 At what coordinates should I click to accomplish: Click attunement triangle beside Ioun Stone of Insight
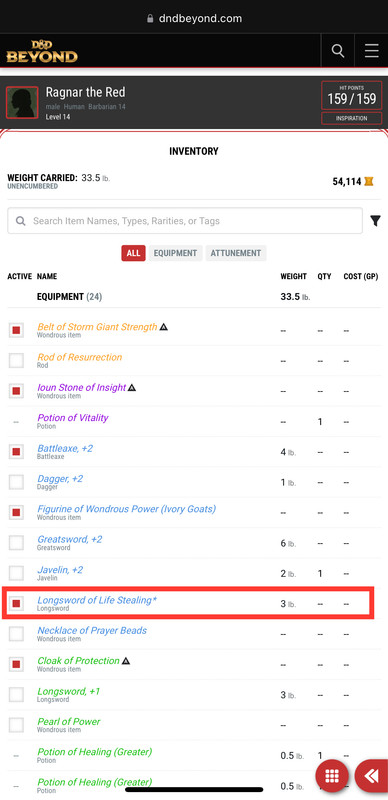(x=132, y=388)
